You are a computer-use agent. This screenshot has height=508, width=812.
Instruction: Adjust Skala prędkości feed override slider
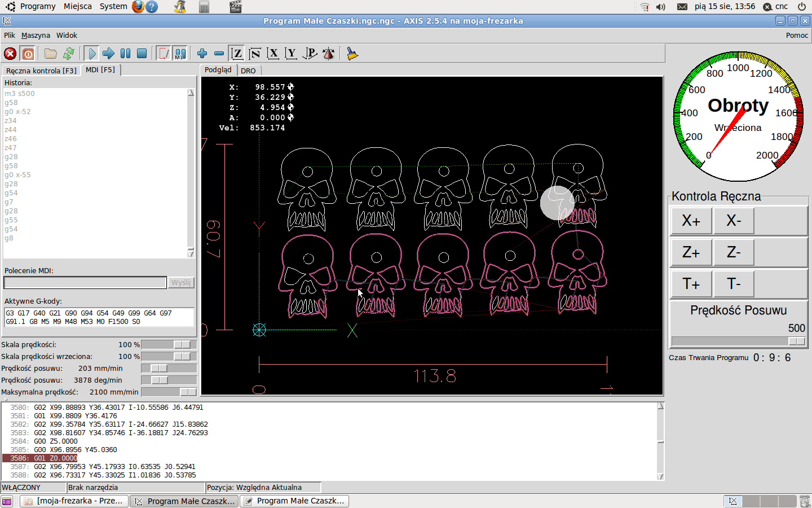click(x=169, y=344)
